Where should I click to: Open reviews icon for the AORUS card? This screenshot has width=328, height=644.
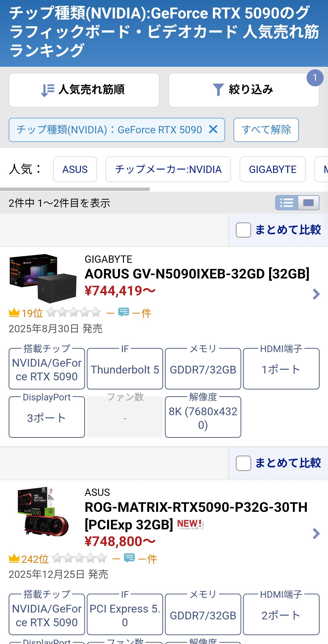(124, 312)
